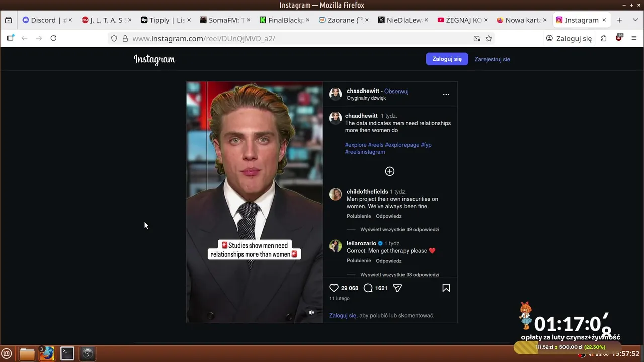
Task: Load more comments with the plus circle
Action: 390,171
